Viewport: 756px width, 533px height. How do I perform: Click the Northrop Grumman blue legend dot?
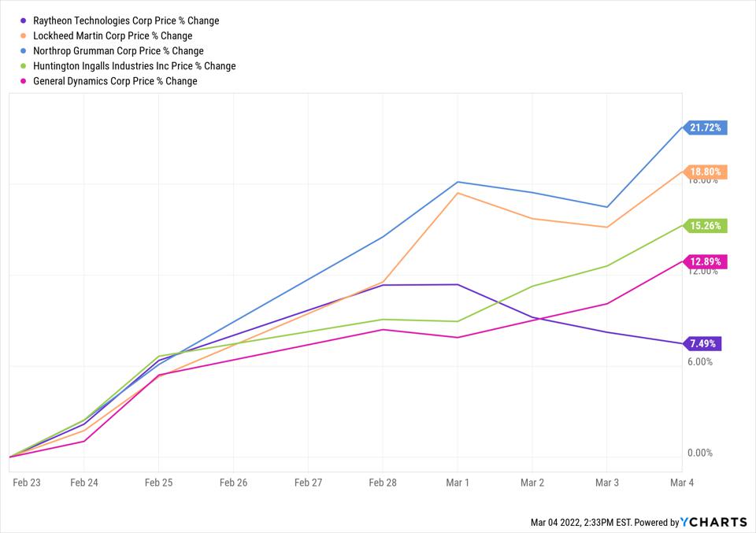coord(24,51)
